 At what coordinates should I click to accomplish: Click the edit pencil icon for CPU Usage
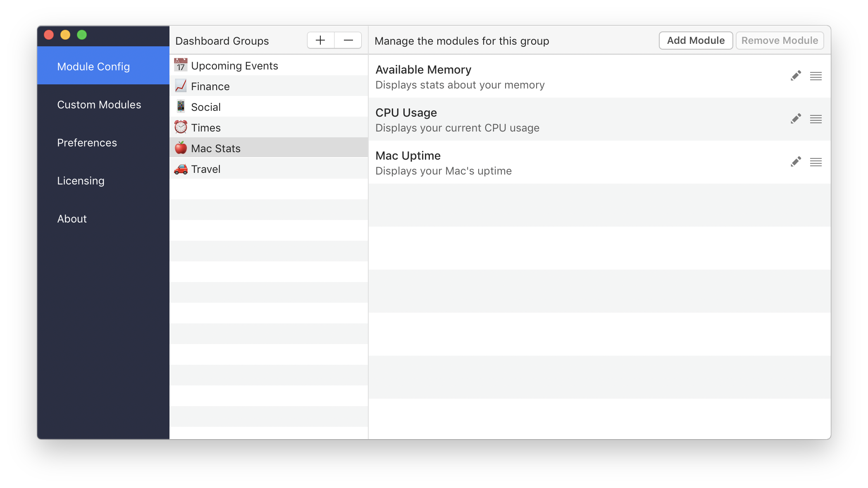tap(795, 119)
